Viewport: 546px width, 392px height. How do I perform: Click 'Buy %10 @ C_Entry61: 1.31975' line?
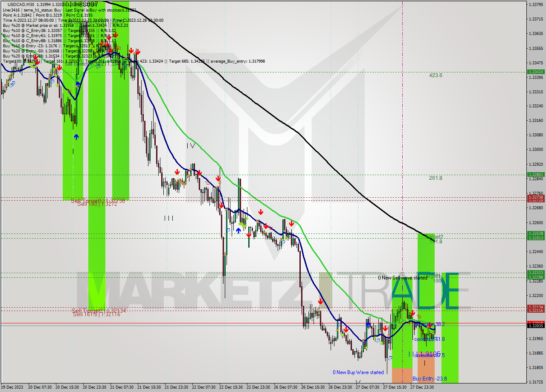(32, 35)
